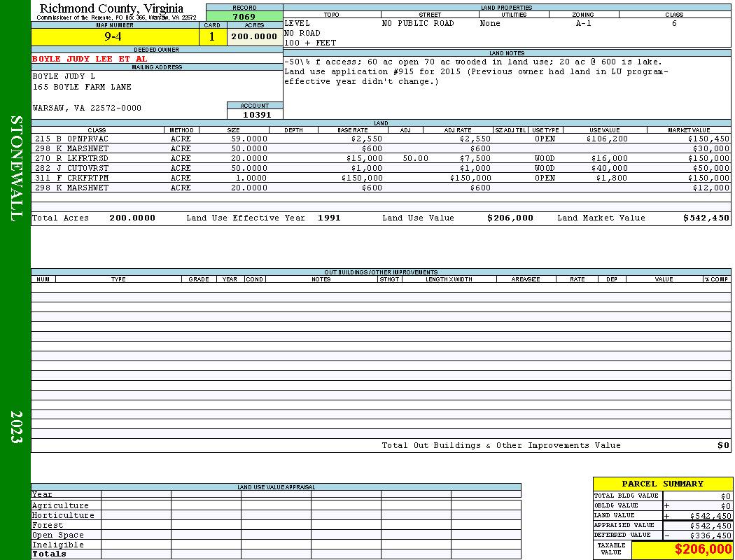This screenshot has width=735, height=560.
Task: Click the LEVEL topo value
Action: coord(297,23)
